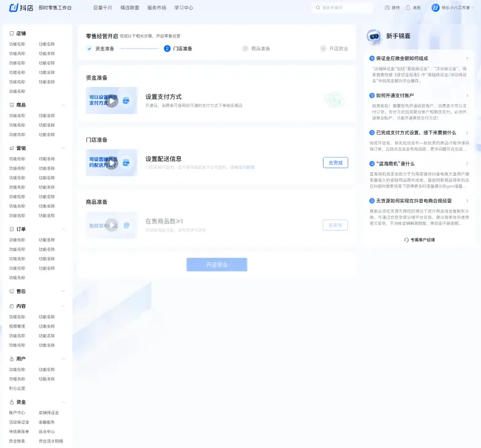Screen dimensions: 481x448
Task: Collapse the 内容 sidebar section chevron
Action: click(63, 306)
